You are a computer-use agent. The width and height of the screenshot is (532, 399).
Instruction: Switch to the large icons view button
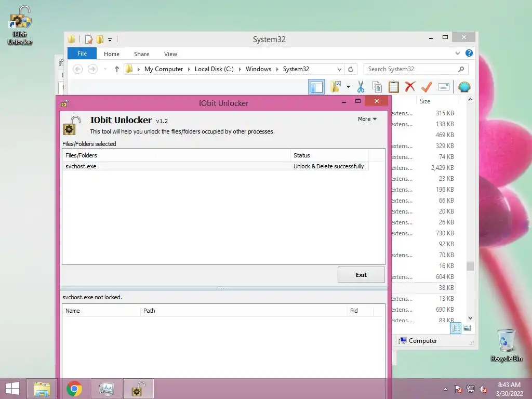point(467,328)
